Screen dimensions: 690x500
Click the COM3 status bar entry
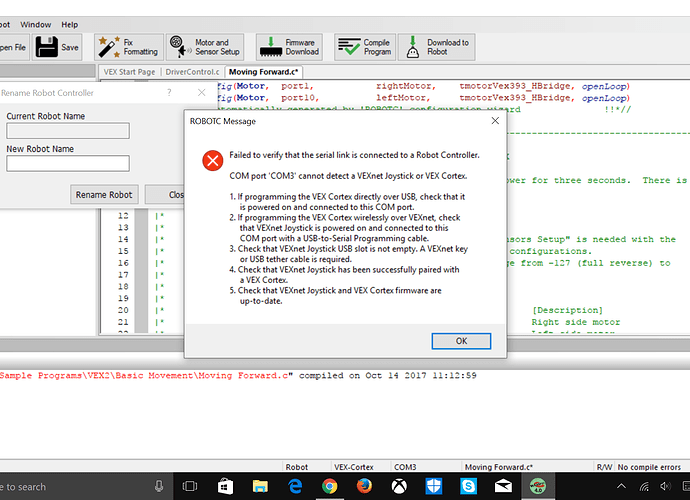pos(405,467)
